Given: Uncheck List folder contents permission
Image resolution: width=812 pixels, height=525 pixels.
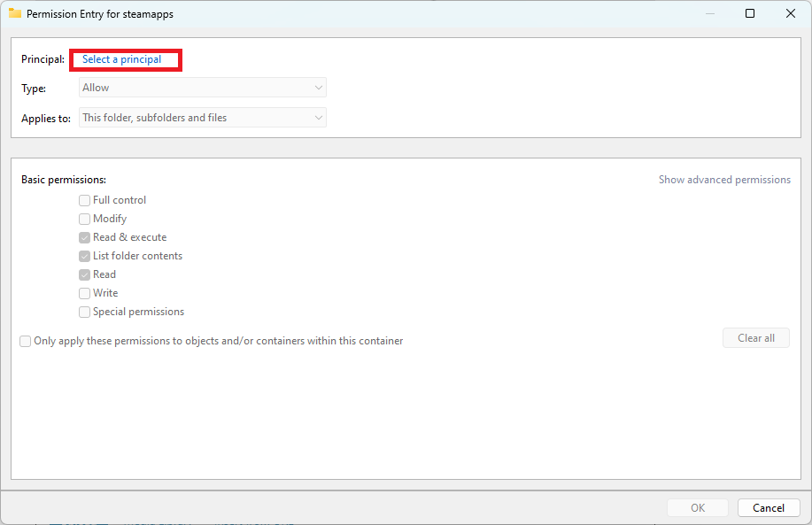Looking at the screenshot, I should point(84,256).
